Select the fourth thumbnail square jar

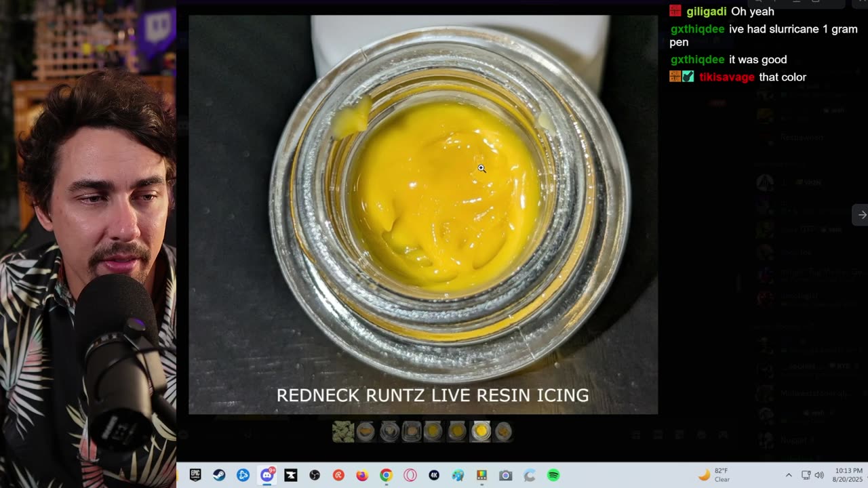point(412,431)
